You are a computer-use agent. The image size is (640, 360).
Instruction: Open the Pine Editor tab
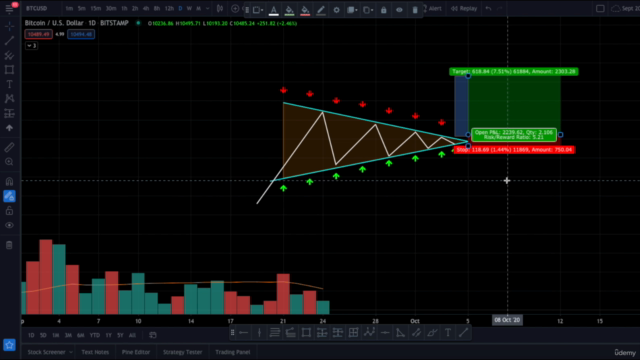point(136,352)
